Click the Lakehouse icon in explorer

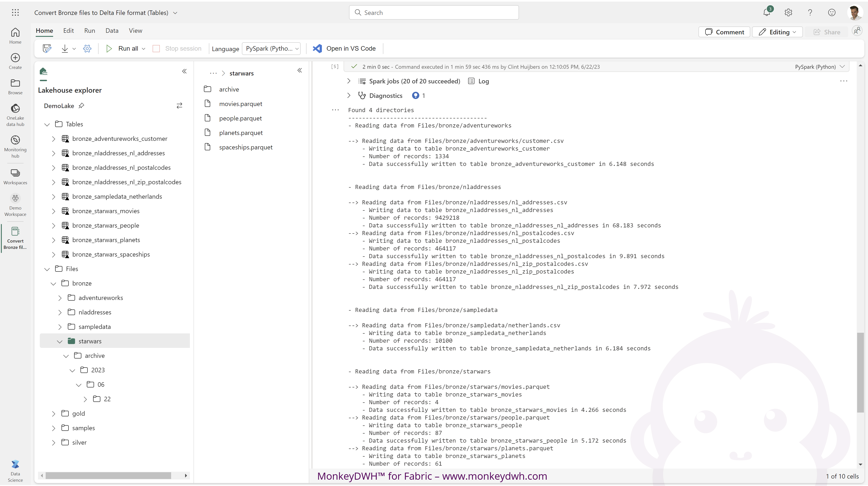tap(43, 71)
